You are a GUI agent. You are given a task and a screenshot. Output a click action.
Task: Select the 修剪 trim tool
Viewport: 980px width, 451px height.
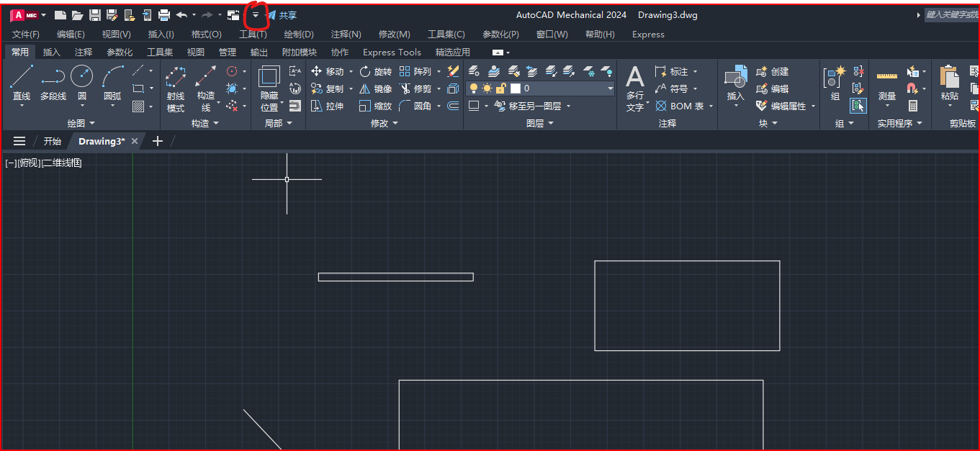pos(415,88)
